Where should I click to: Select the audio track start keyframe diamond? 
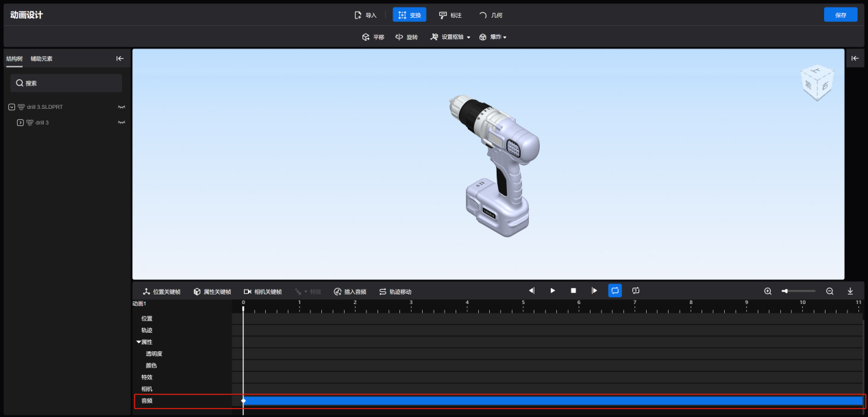243,401
